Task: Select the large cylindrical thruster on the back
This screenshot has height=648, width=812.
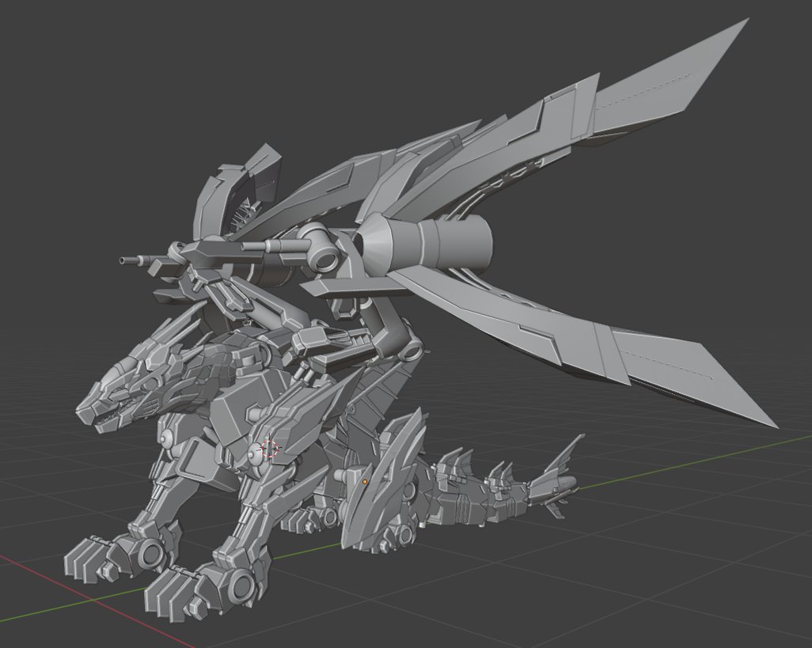Action: [425, 243]
